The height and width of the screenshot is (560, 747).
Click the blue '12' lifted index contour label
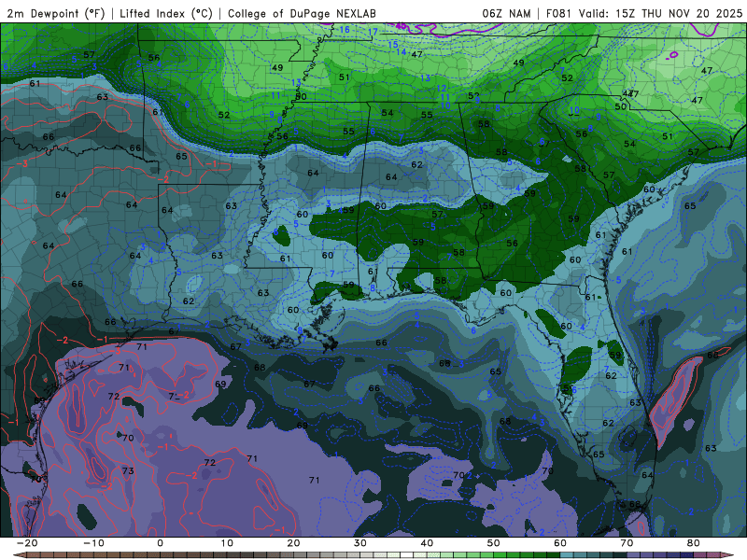click(442, 89)
